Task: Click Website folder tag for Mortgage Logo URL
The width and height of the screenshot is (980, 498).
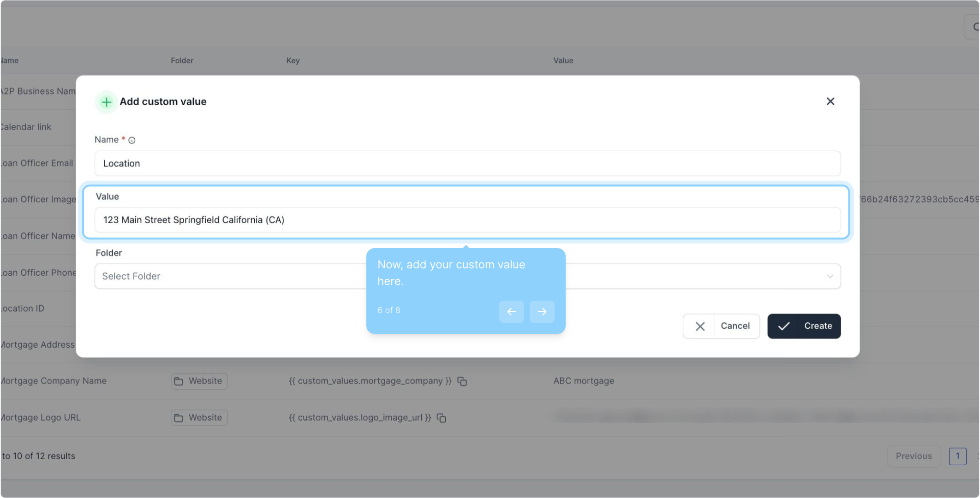Action: point(199,418)
